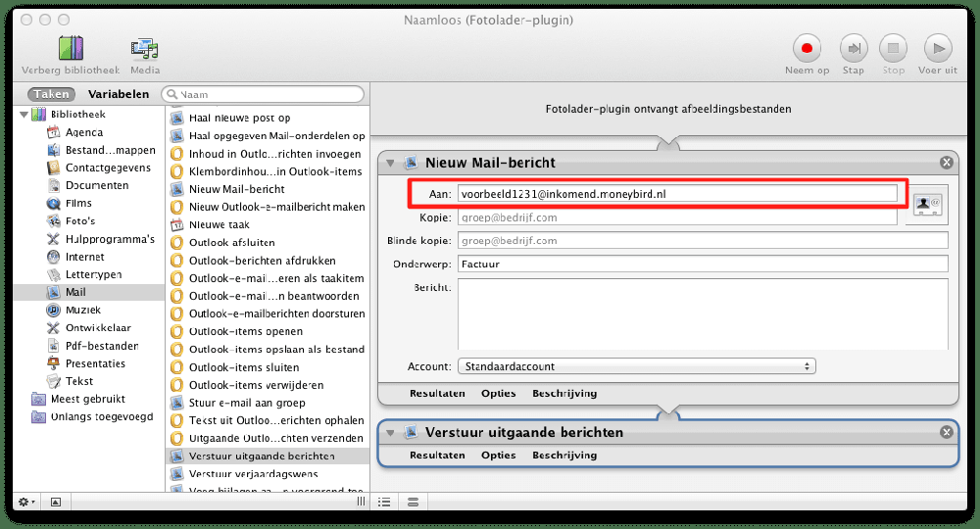Remove the Nieuw Mail-bericht action
The image size is (980, 529).
[x=947, y=163]
